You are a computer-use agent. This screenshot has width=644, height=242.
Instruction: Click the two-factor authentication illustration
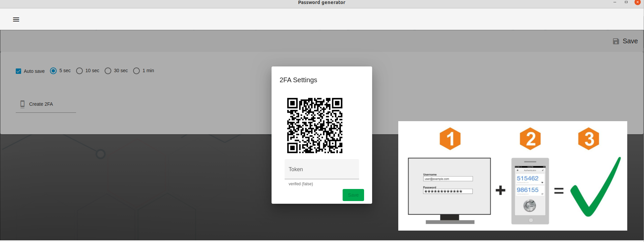[x=513, y=176]
